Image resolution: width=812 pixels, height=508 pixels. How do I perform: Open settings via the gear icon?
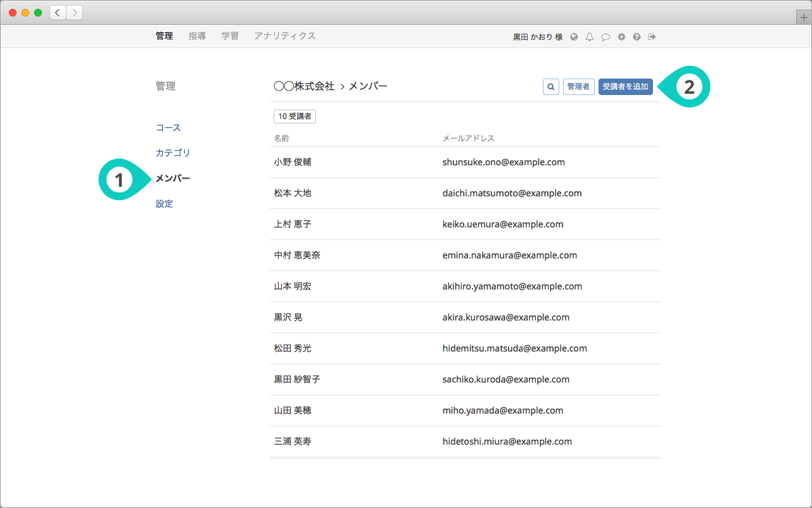click(621, 37)
